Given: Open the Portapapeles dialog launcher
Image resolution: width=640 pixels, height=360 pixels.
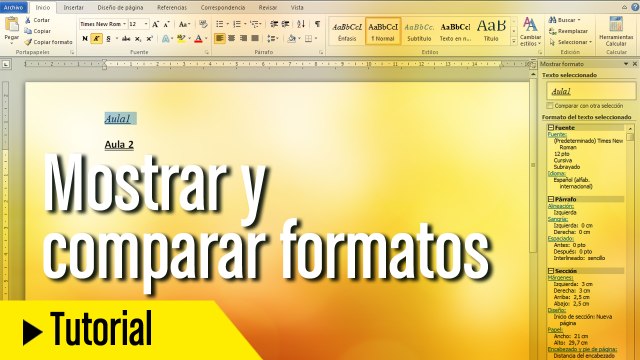Looking at the screenshot, I should [x=72, y=52].
